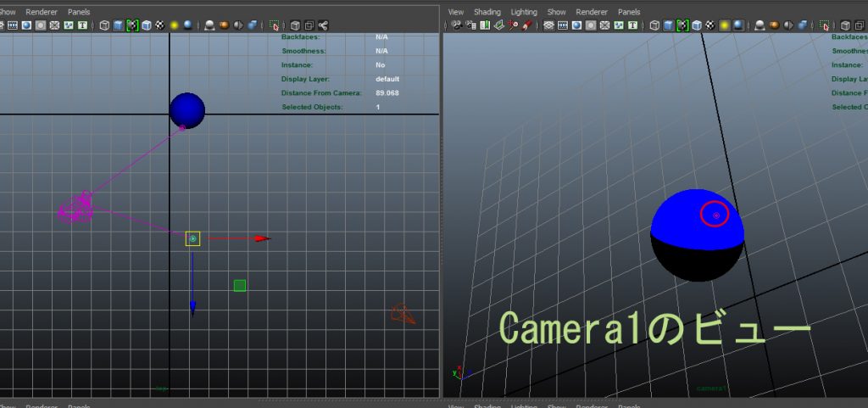Toggle field chart icon in camera1 panel

[605, 25]
